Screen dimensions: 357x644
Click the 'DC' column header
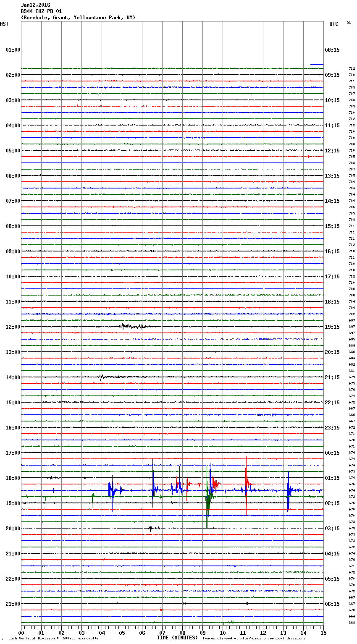pos(349,23)
